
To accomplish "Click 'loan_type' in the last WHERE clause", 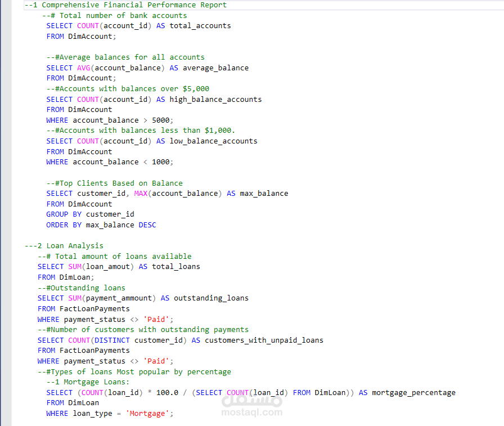I will click(93, 414).
